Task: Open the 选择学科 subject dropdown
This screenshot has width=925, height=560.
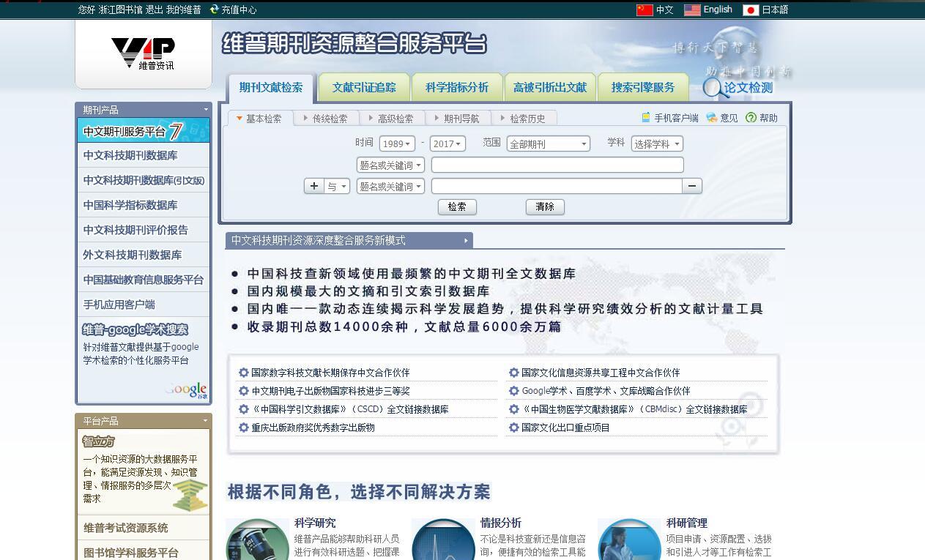Action: pyautogui.click(x=657, y=143)
